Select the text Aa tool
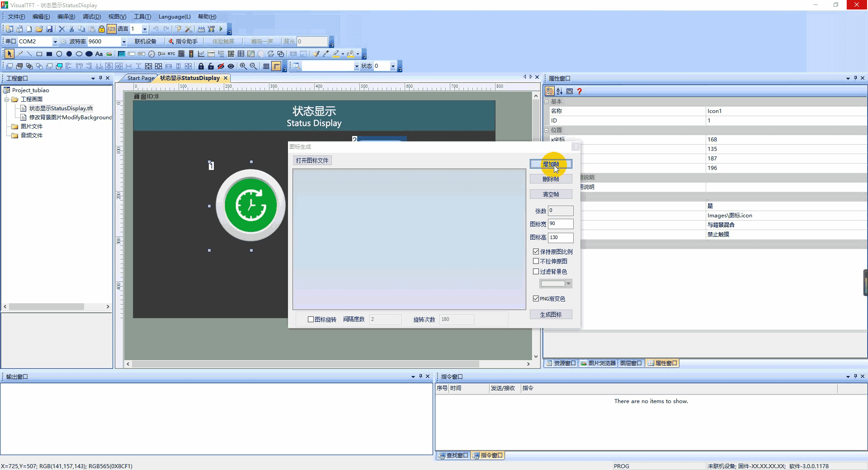 (x=99, y=54)
